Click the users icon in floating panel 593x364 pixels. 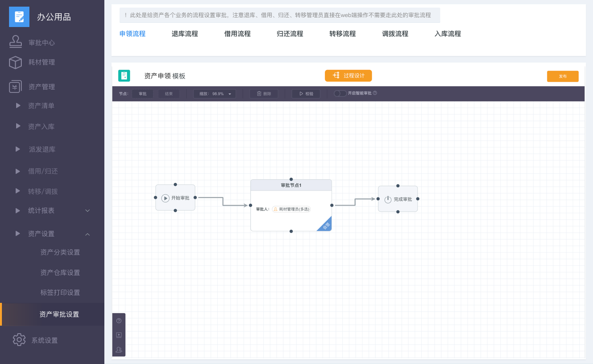pyautogui.click(x=119, y=350)
